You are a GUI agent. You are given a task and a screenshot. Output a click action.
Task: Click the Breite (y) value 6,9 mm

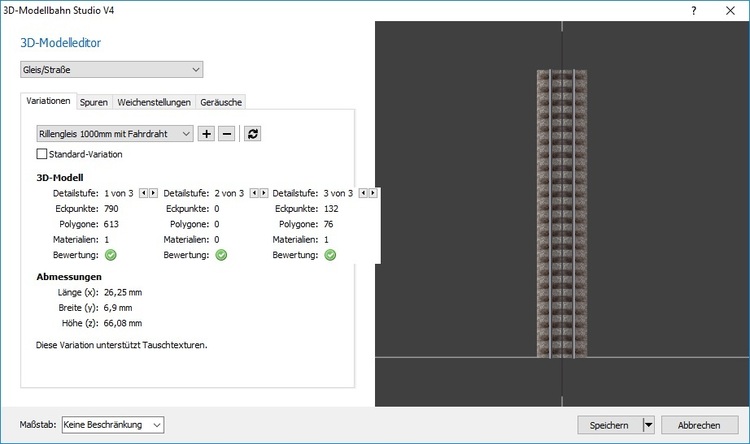[x=118, y=308]
